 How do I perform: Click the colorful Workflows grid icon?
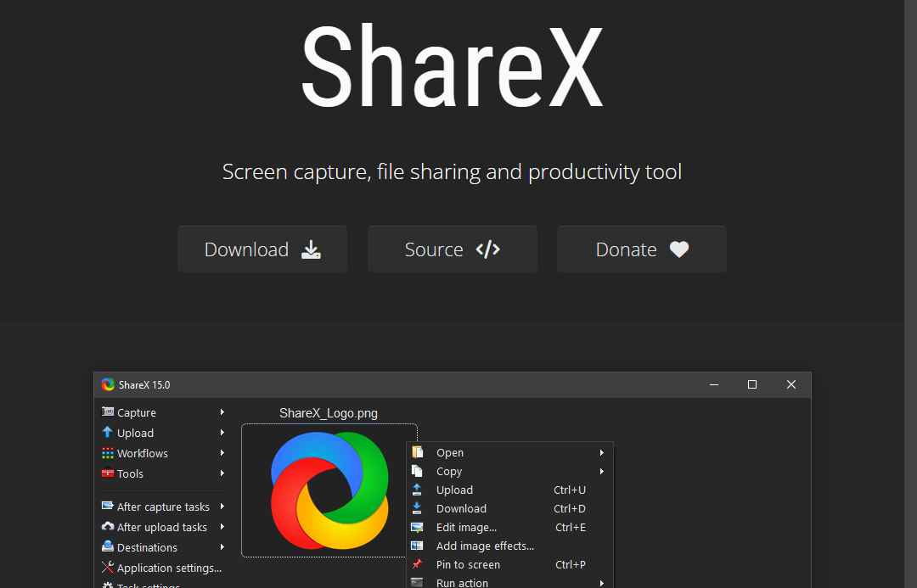click(x=108, y=453)
